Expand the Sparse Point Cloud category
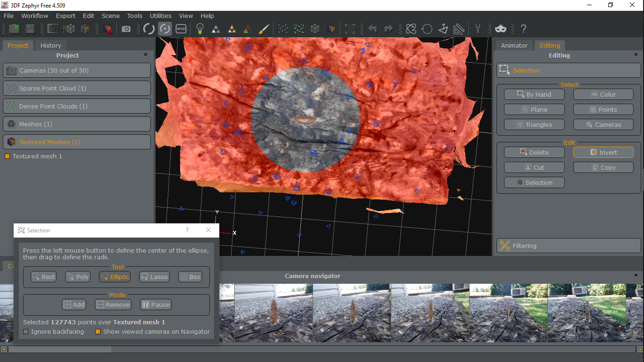Image resolution: width=644 pixels, height=362 pixels. coord(77,88)
